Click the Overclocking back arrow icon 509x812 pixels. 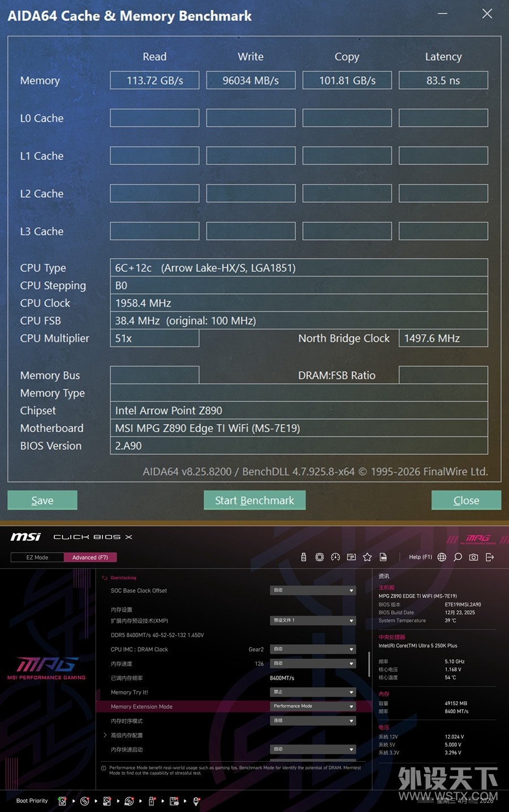[105, 577]
